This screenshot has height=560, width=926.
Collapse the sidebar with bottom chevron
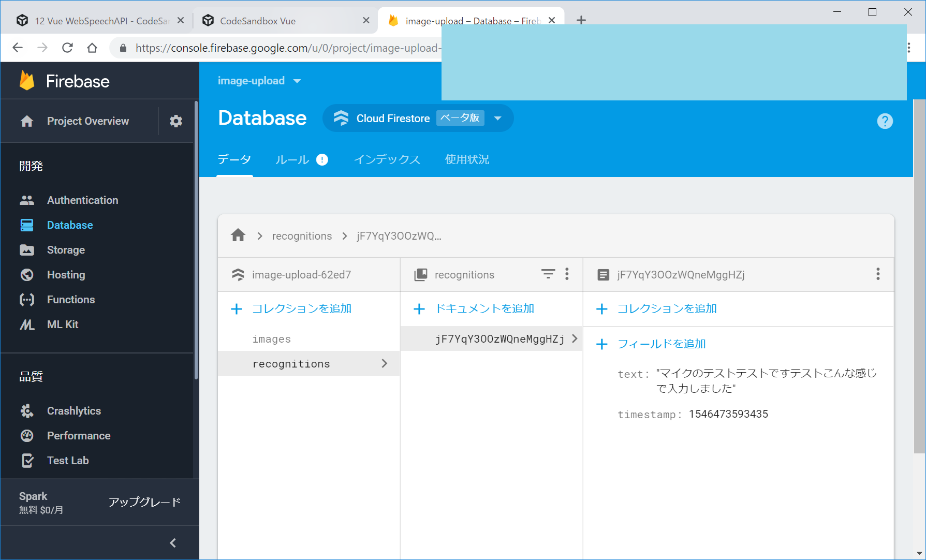pyautogui.click(x=173, y=543)
